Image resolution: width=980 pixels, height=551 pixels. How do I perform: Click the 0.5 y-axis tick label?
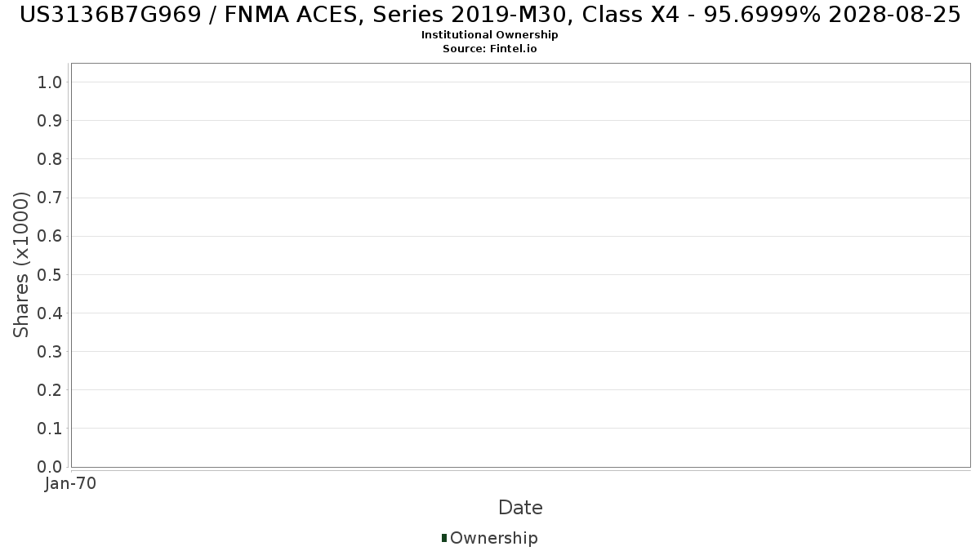point(50,274)
